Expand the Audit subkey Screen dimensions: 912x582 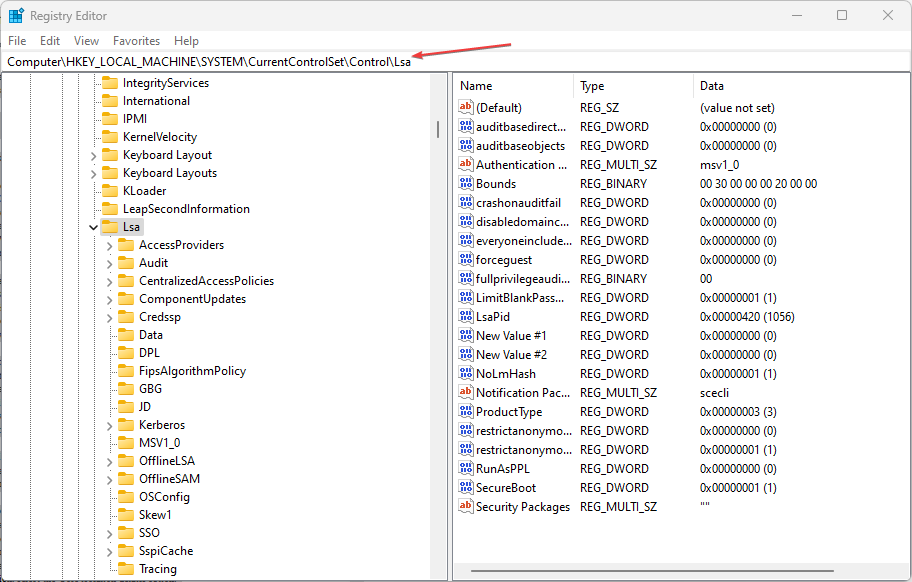(x=109, y=264)
